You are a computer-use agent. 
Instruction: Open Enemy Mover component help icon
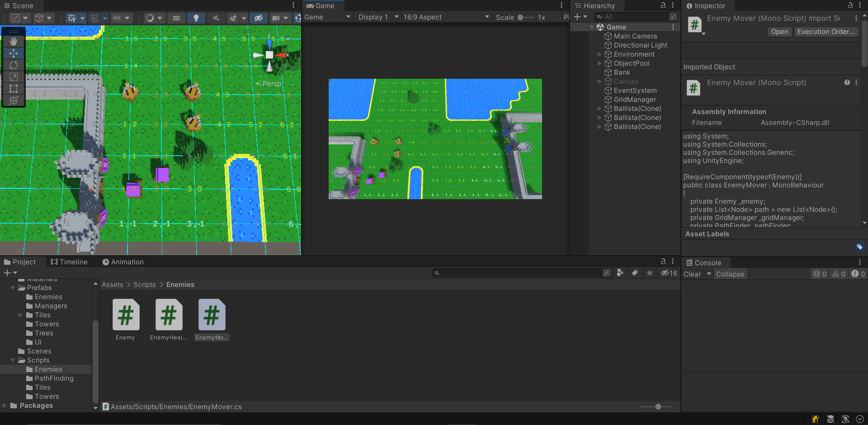coord(847,82)
